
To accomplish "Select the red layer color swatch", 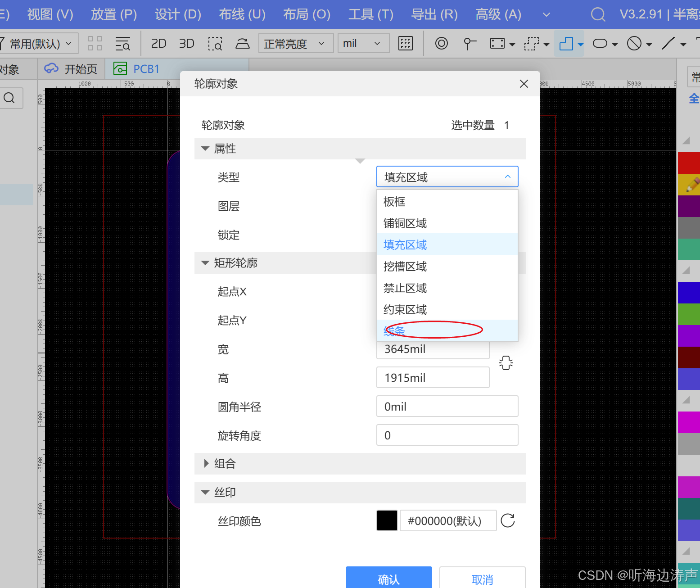I will pyautogui.click(x=689, y=163).
